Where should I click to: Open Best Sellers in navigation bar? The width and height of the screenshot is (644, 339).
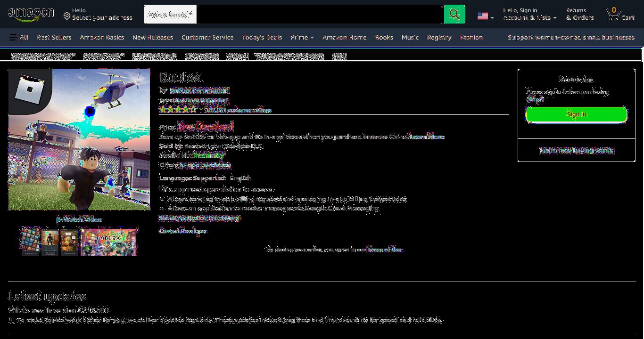[54, 37]
